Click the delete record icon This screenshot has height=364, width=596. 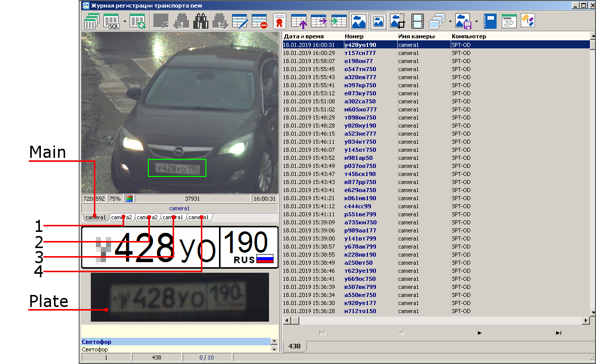pyautogui.click(x=259, y=21)
